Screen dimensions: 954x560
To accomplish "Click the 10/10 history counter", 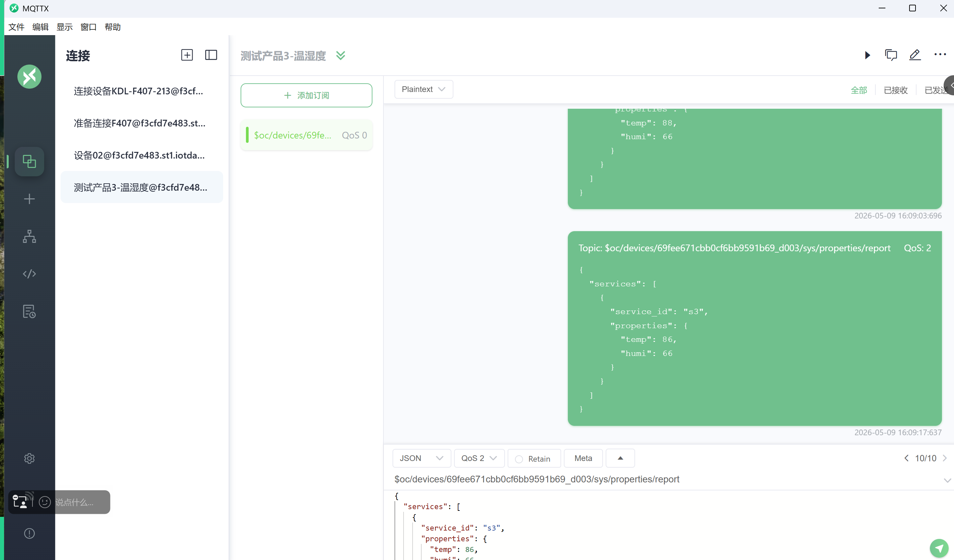I will 926,458.
